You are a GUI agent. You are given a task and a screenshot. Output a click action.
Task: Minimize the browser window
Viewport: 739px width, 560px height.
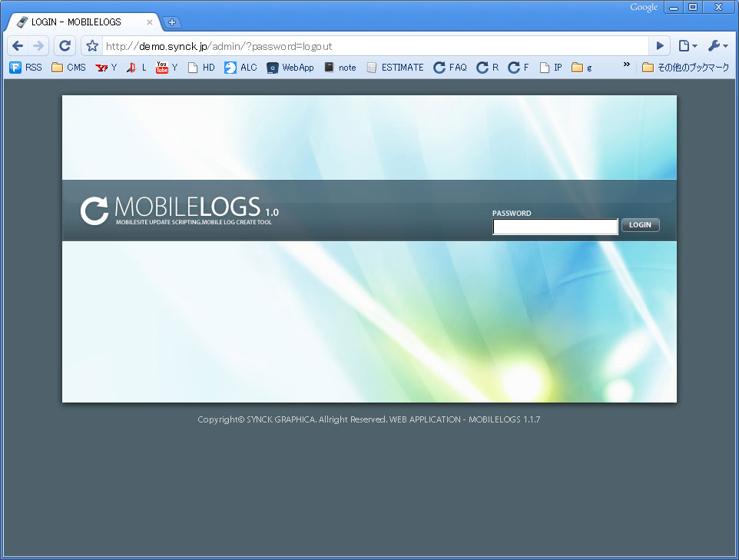(674, 8)
